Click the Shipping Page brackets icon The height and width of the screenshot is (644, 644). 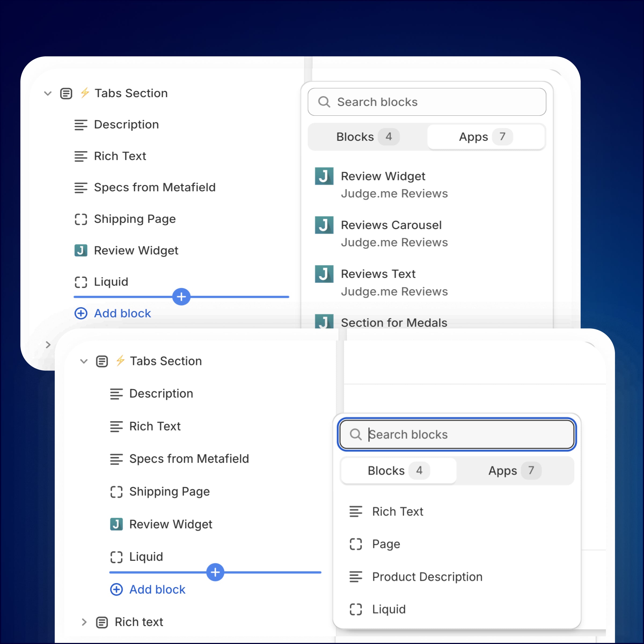[81, 219]
